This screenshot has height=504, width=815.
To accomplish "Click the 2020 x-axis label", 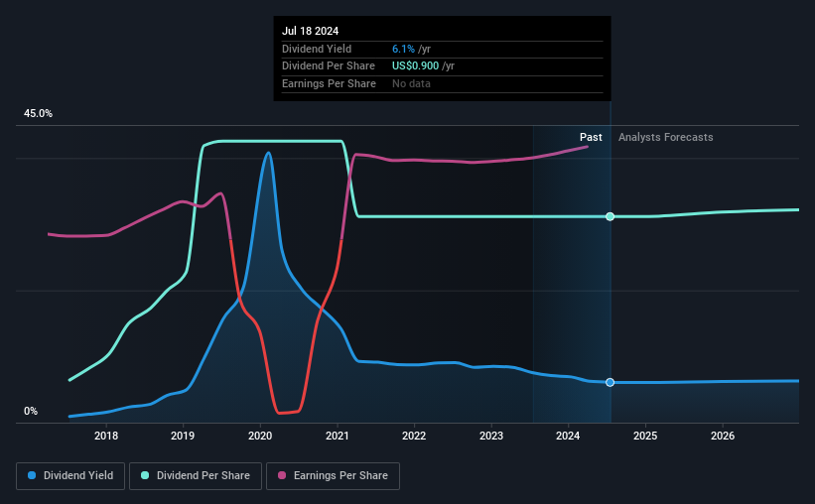I will click(260, 436).
